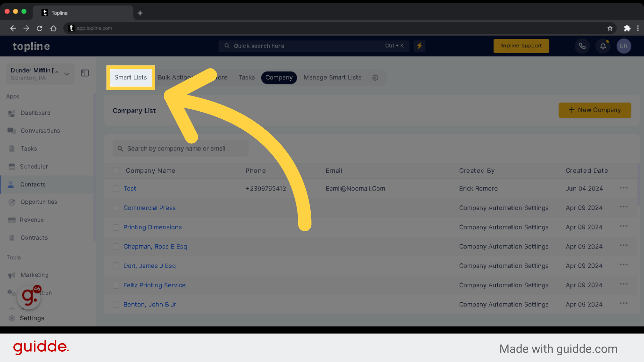644x362 pixels.
Task: Toggle the select-all companies checkbox
Action: pos(116,171)
